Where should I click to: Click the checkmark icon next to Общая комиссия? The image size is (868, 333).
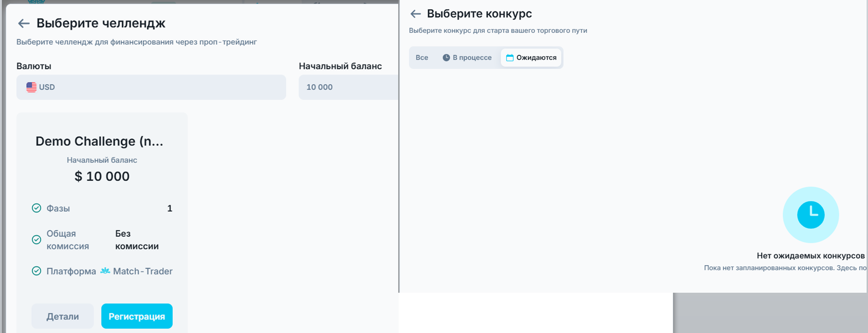click(x=36, y=240)
